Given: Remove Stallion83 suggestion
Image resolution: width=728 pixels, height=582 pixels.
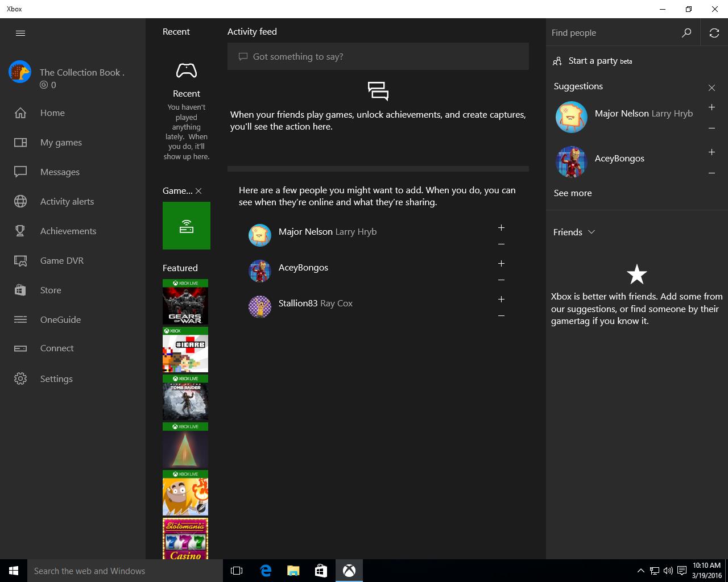Looking at the screenshot, I should (x=501, y=316).
